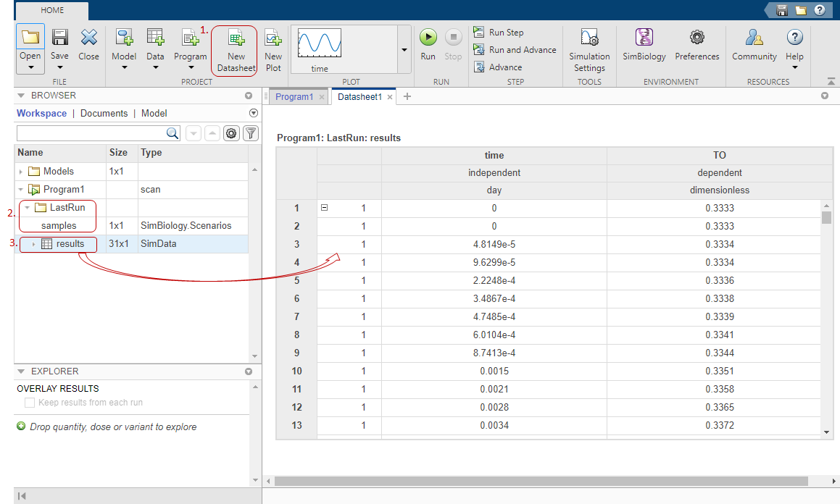Collapse the LastRun folder
Screen dimensions: 840x504
pyautogui.click(x=27, y=208)
